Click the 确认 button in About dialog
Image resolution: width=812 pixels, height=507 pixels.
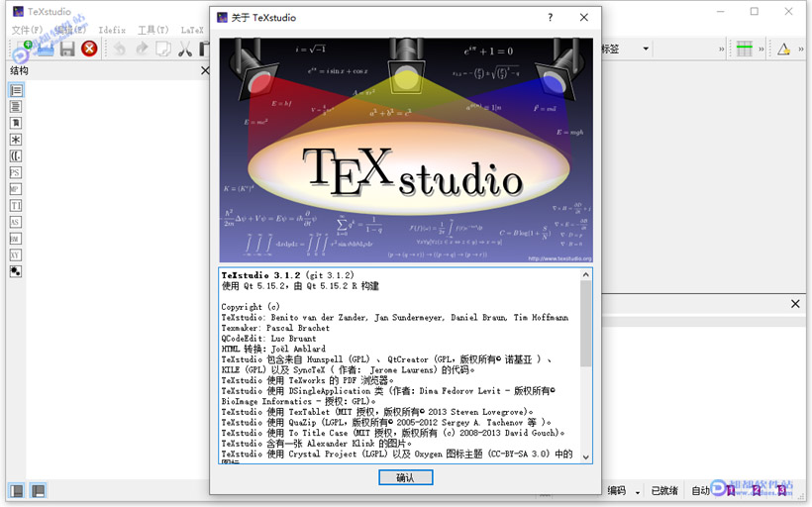coord(405,477)
